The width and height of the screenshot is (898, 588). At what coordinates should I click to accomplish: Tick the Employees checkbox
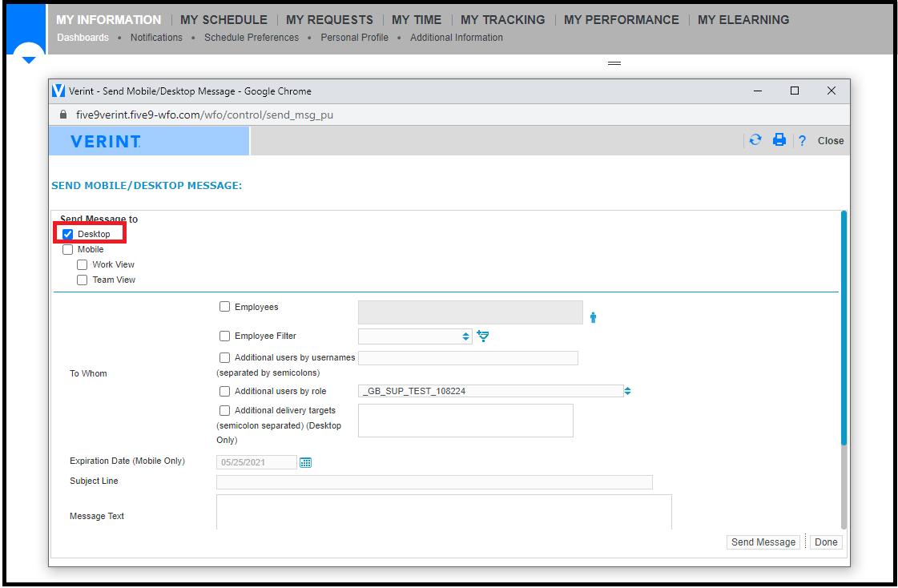(224, 307)
